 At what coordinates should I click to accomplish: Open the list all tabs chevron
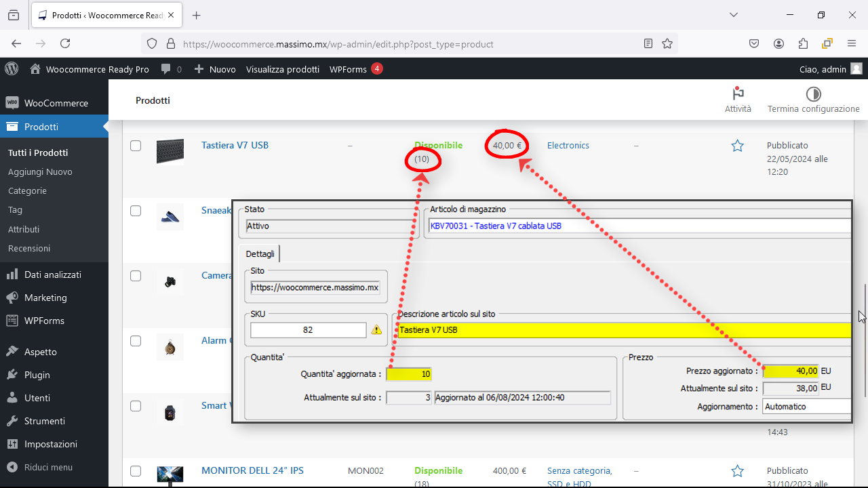click(734, 15)
